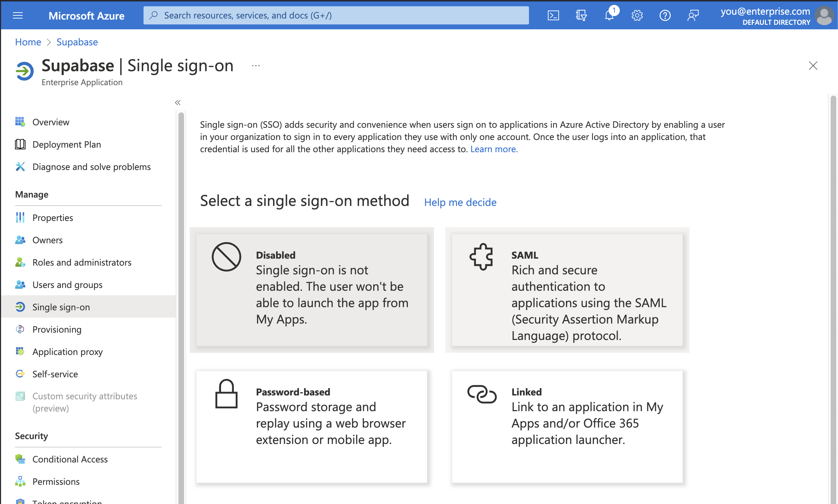The width and height of the screenshot is (838, 504).
Task: Click the search resources field
Action: [x=336, y=15]
